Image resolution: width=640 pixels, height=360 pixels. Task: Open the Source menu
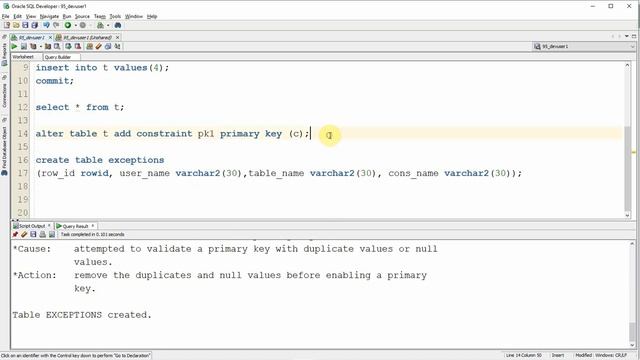point(82,16)
